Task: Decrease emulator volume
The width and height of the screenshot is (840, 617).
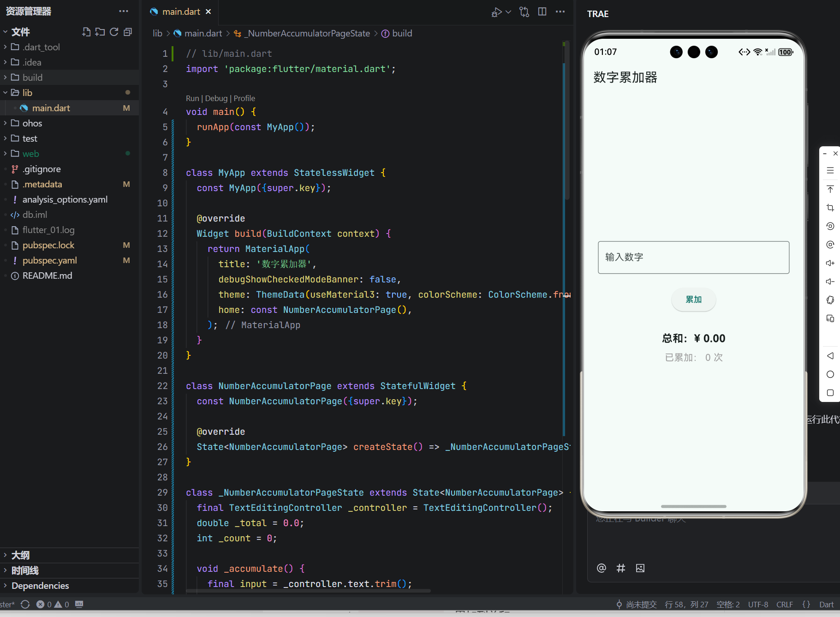Action: coord(830,282)
